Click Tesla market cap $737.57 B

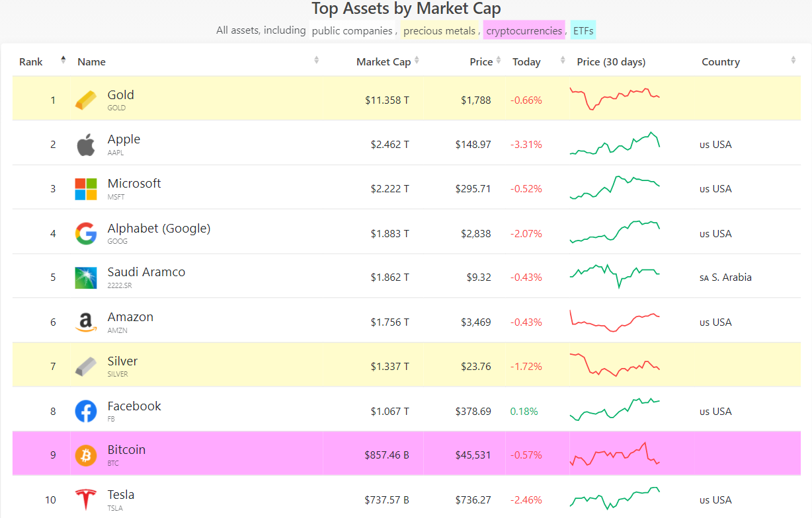pos(387,500)
